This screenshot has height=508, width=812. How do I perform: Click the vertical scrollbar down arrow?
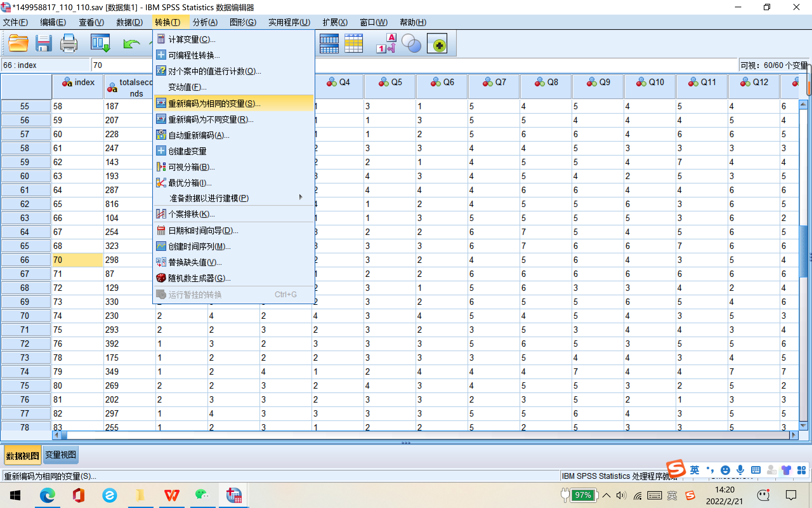pos(803,426)
